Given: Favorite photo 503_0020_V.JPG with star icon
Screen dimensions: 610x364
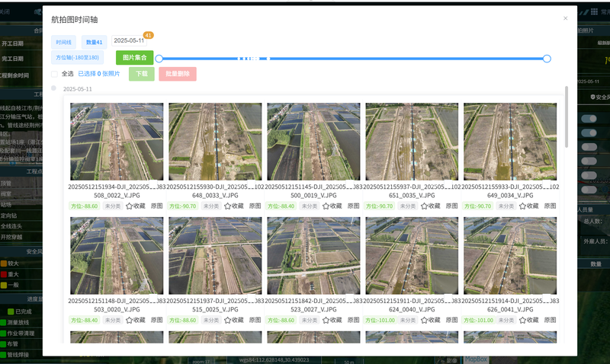Looking at the screenshot, I should pos(129,321).
